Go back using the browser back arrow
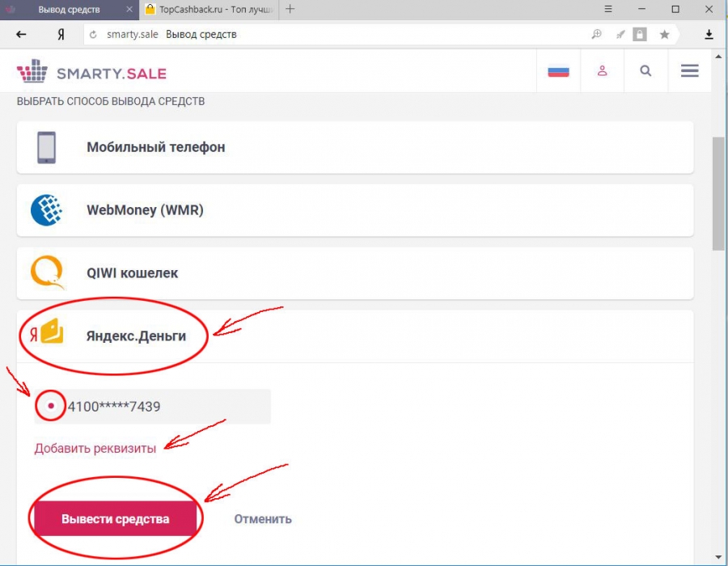The width and height of the screenshot is (728, 566). (21, 34)
